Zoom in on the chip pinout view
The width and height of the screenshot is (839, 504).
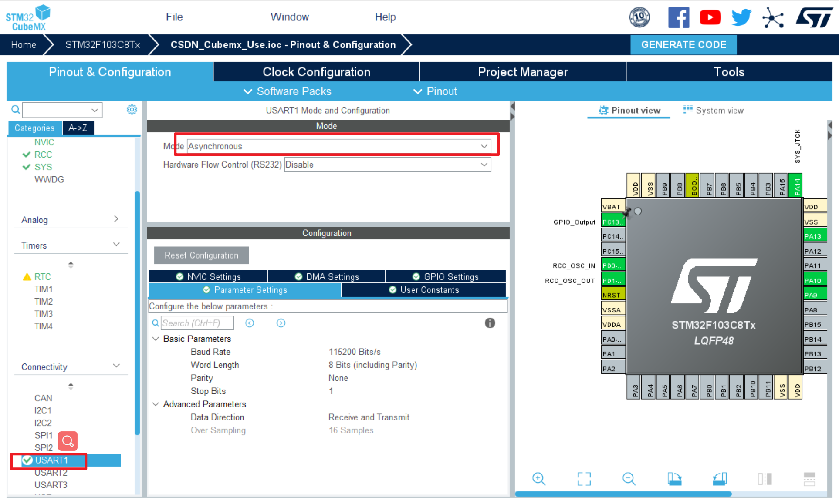[539, 479]
